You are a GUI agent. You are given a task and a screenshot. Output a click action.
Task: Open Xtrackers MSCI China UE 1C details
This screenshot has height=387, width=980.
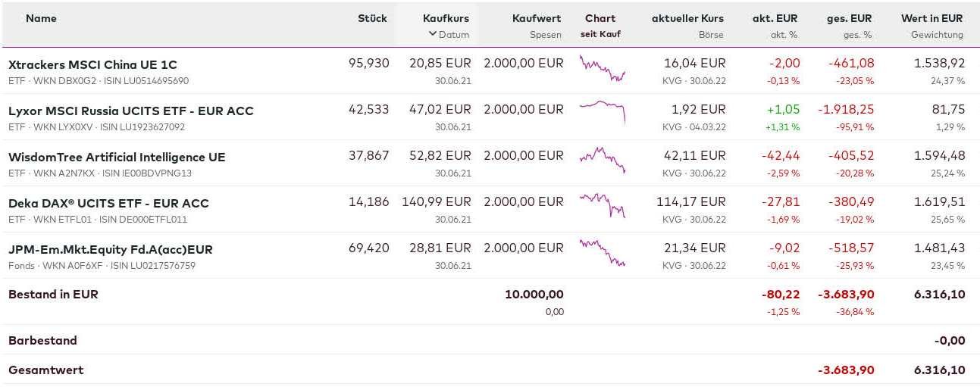[92, 64]
